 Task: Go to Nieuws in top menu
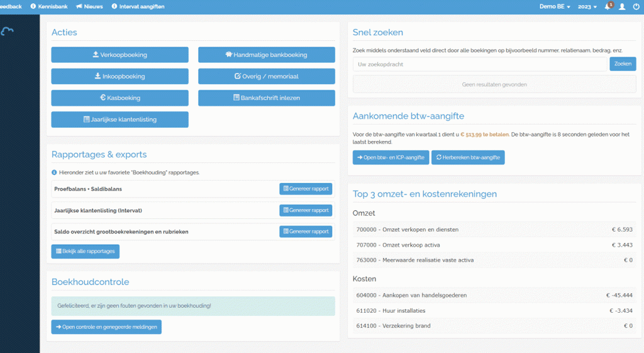point(90,6)
